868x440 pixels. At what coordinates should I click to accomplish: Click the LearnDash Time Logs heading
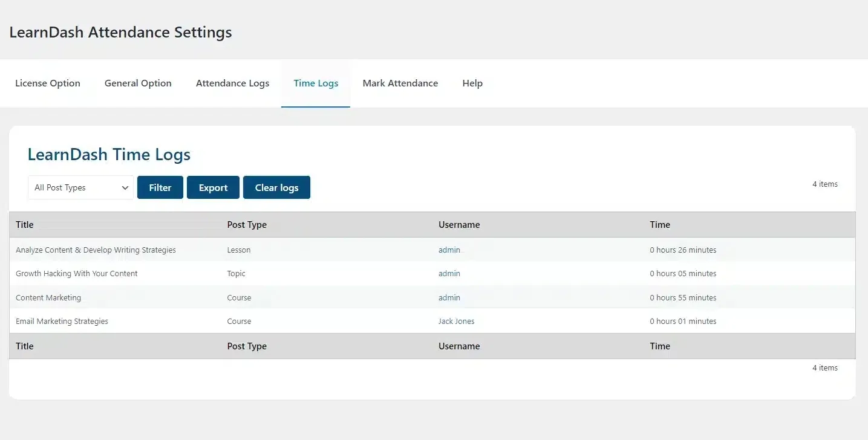click(108, 154)
